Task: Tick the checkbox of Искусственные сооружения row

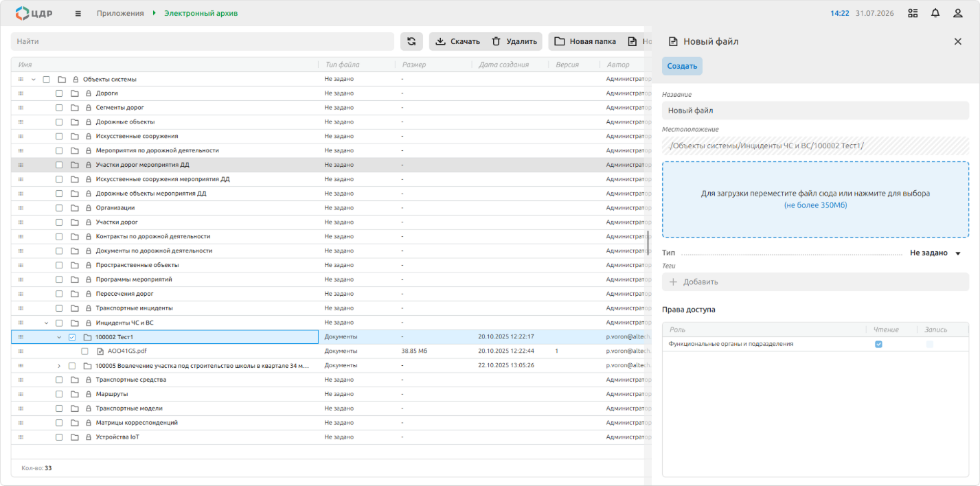Action: click(x=59, y=137)
